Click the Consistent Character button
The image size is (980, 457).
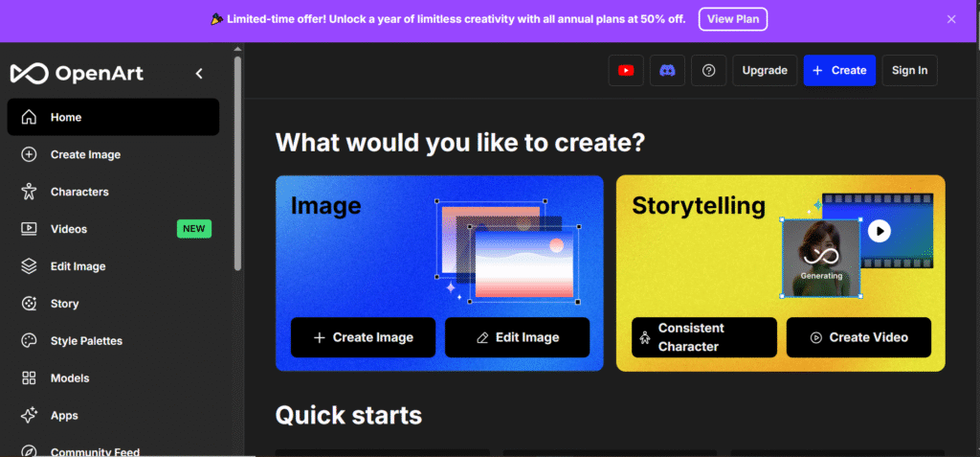(703, 337)
